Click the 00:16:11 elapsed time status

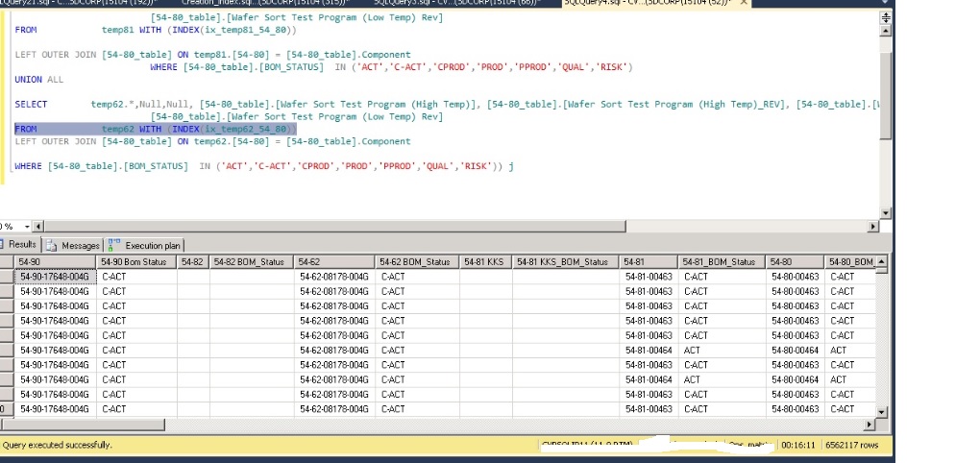(798, 445)
